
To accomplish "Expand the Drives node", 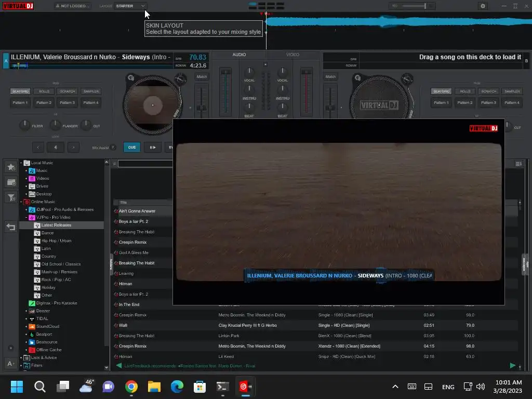I will pyautogui.click(x=26, y=187).
